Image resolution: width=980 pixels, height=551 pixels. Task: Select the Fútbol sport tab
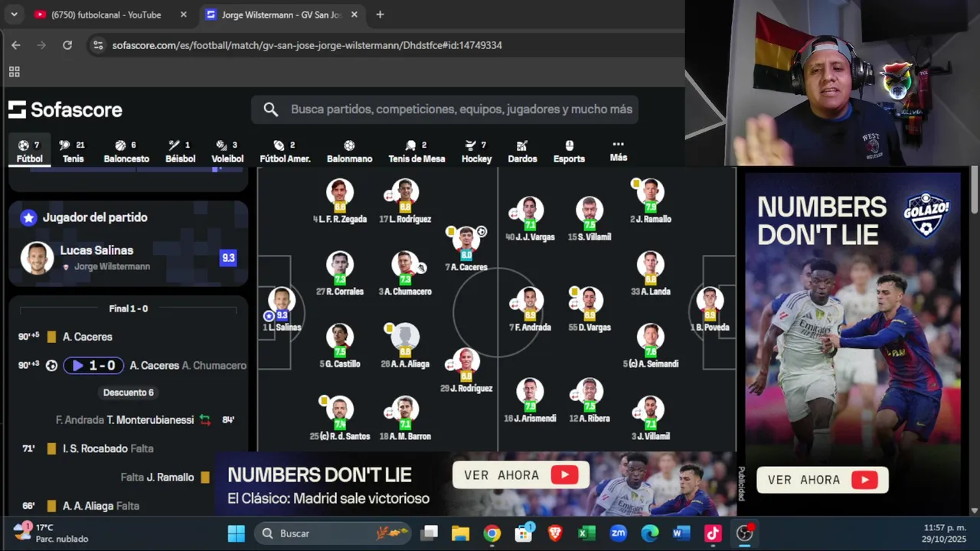(x=30, y=152)
